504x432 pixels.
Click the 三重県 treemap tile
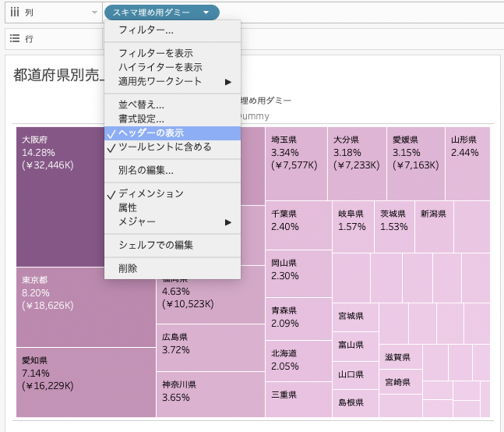pos(299,399)
